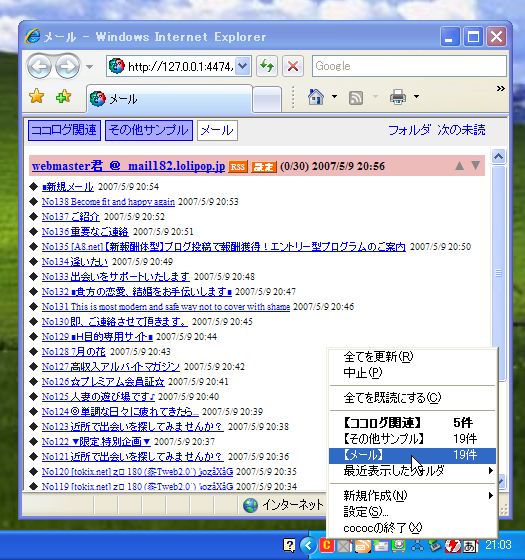525x560 pixels.
Task: Click the RSS feeds toolbar icon
Action: pos(356,98)
